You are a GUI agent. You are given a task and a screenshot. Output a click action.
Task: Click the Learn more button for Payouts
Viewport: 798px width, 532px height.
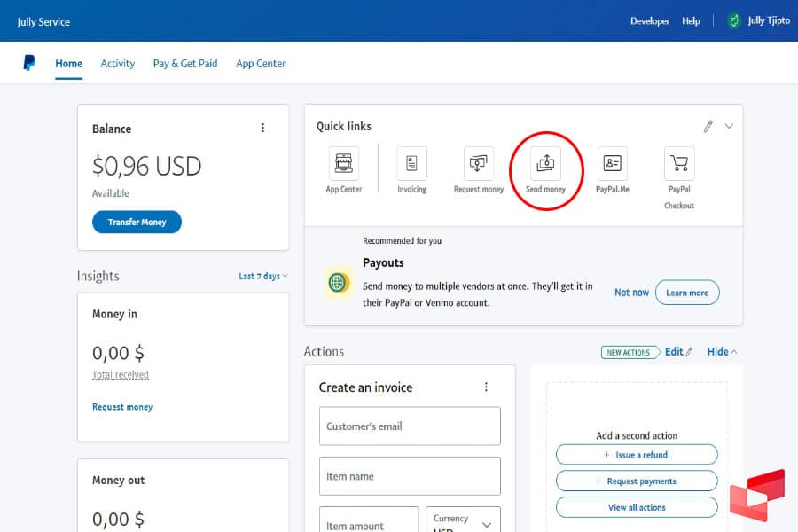[687, 293]
